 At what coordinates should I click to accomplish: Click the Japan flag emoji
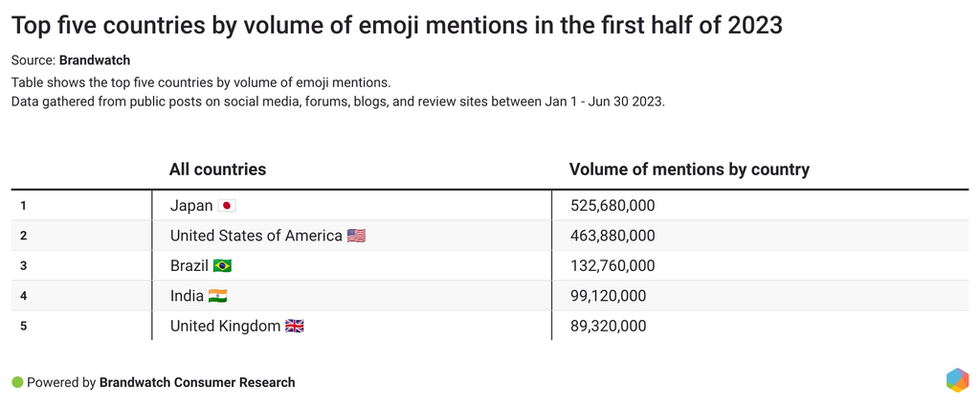click(227, 206)
